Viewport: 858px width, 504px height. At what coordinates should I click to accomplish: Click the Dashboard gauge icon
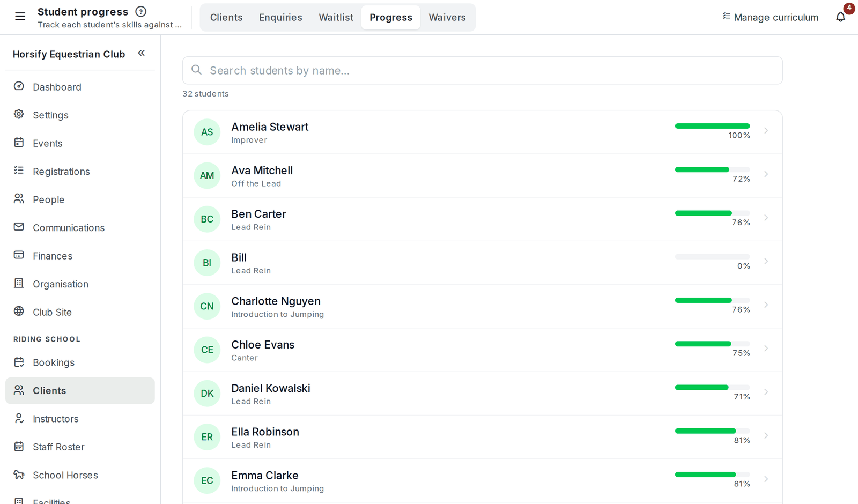(x=19, y=86)
